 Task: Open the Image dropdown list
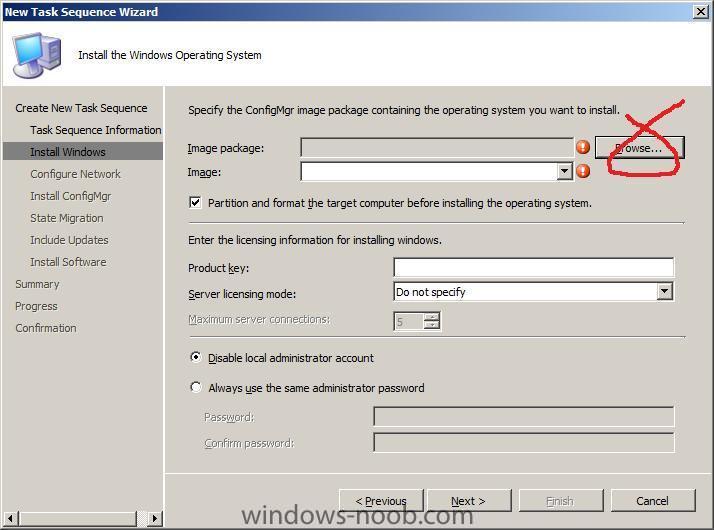coord(565,172)
